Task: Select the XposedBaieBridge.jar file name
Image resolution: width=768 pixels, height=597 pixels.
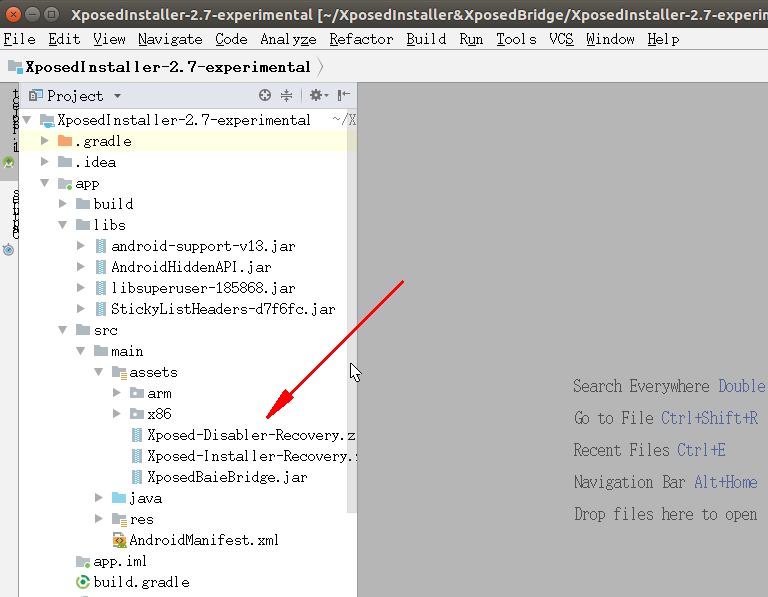Action: pyautogui.click(x=227, y=477)
